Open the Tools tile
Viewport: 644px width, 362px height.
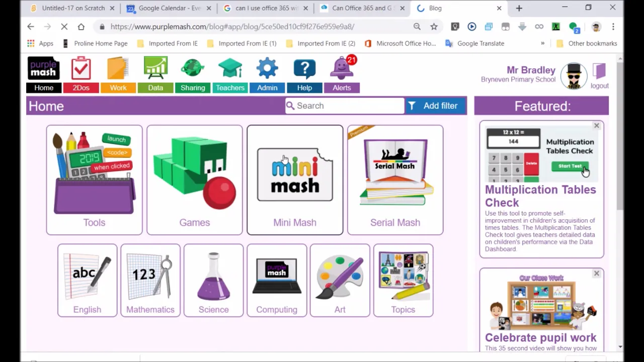tap(94, 180)
